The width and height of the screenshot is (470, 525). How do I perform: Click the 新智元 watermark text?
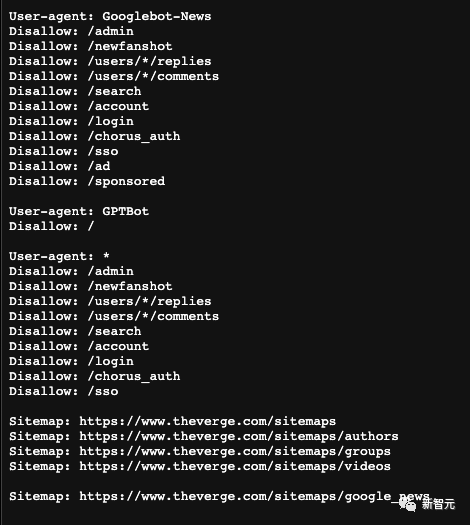pyautogui.click(x=438, y=504)
